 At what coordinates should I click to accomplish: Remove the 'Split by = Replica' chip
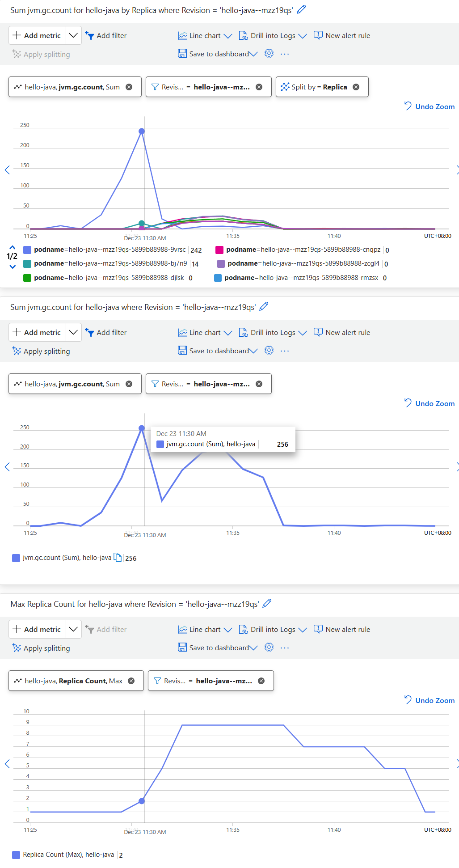[356, 87]
